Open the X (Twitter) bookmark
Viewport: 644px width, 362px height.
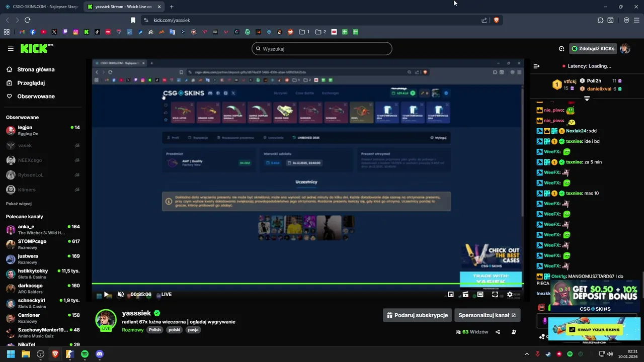(54, 32)
